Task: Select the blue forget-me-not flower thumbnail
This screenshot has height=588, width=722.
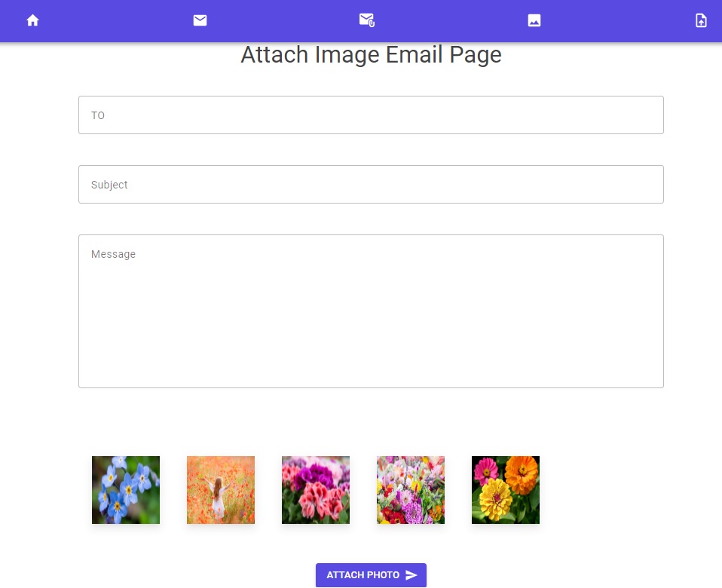Action: (x=125, y=489)
